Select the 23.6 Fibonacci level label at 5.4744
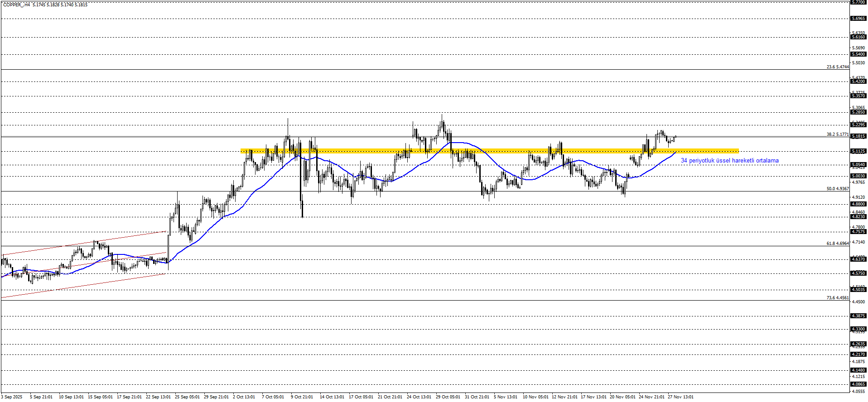 pos(837,67)
